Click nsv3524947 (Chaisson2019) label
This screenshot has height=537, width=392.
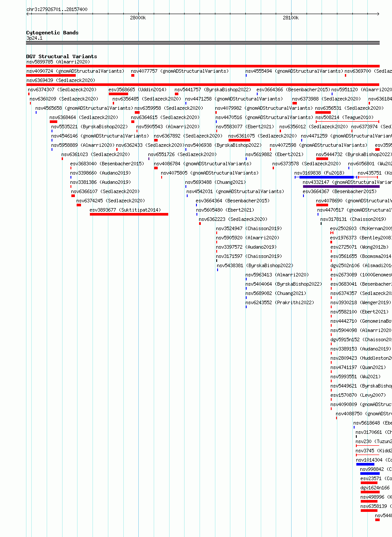(x=249, y=228)
